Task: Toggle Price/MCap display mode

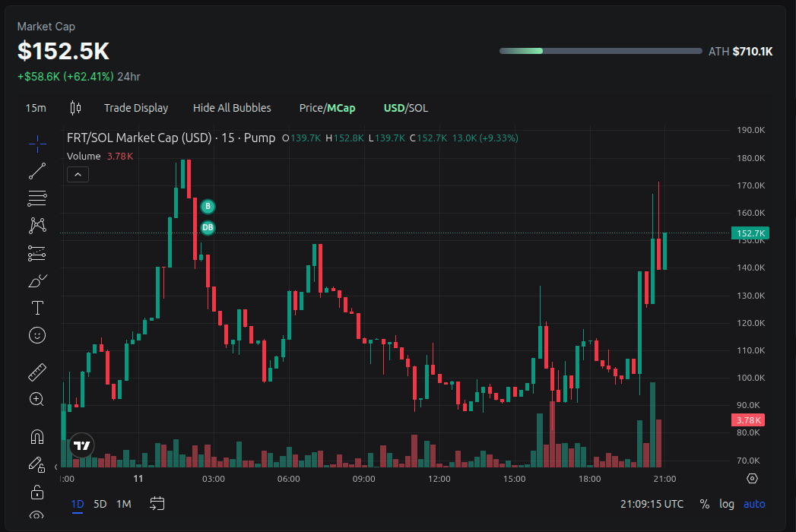Action: tap(327, 108)
